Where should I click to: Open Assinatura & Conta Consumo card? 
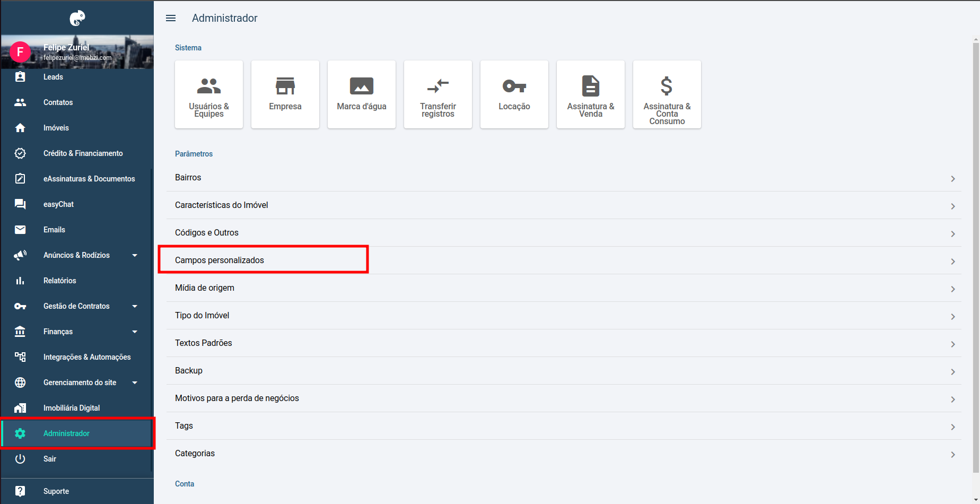[667, 94]
